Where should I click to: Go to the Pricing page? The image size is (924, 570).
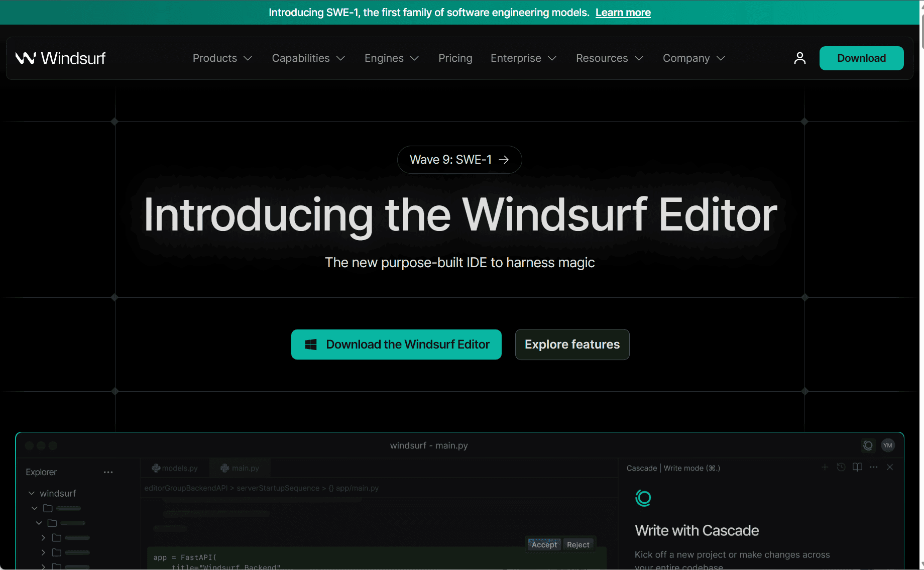coord(455,58)
